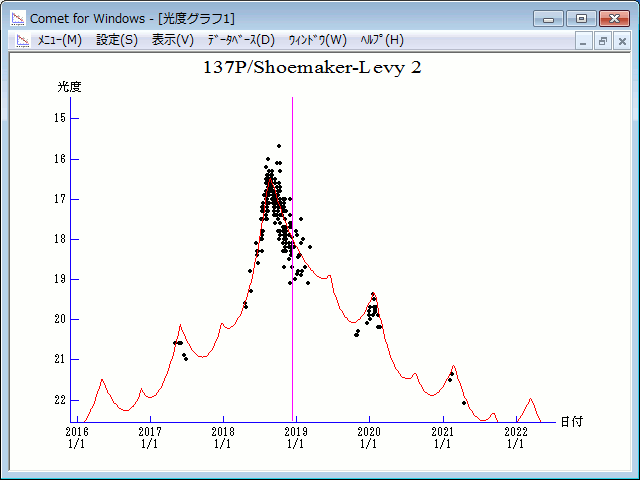640x480 pixels.
Task: Open the 設定(S) settings menu
Action: pos(117,40)
